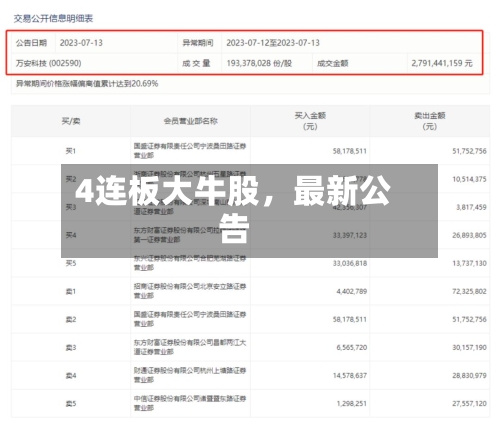
Task: Click 财通证券 杭州上塘路 branch name
Action: (190, 375)
